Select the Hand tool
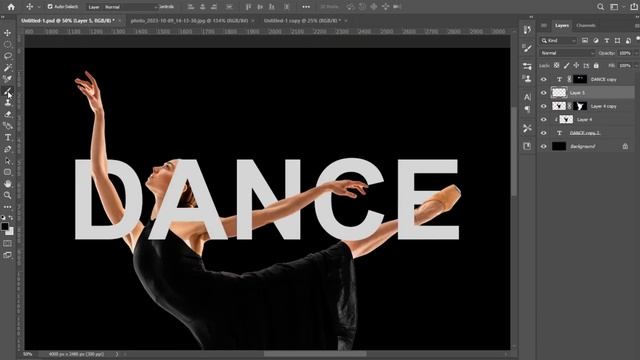640x360 pixels. pos(7,184)
